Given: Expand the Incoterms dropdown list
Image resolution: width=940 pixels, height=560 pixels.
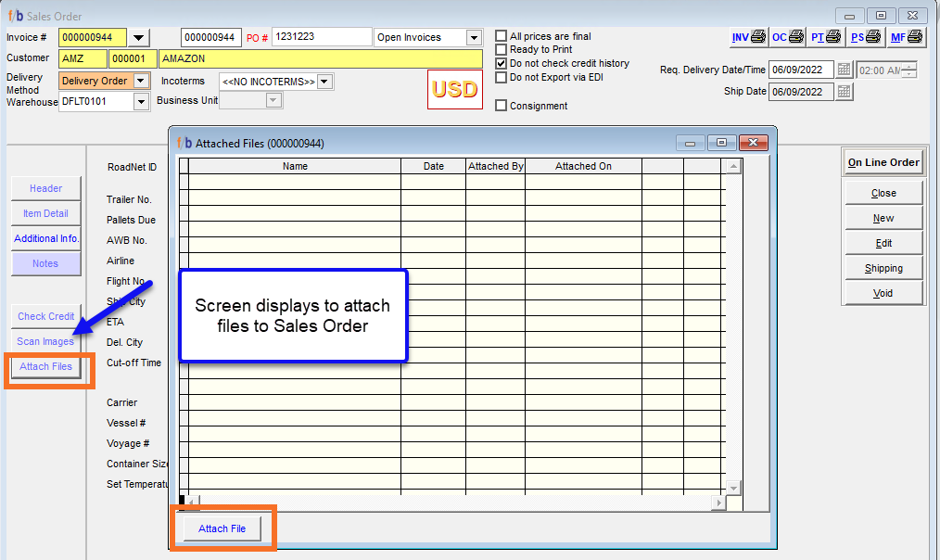Looking at the screenshot, I should [324, 82].
